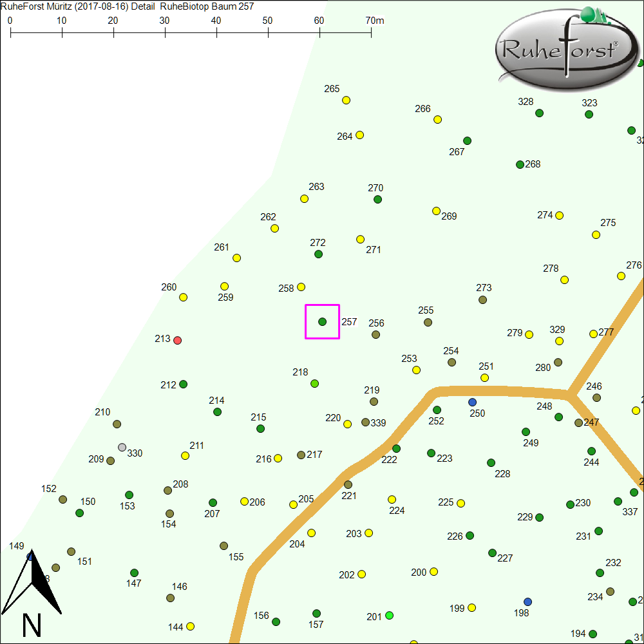The width and height of the screenshot is (644, 644).
Task: Click the blue tree marker 250
Action: tap(472, 402)
